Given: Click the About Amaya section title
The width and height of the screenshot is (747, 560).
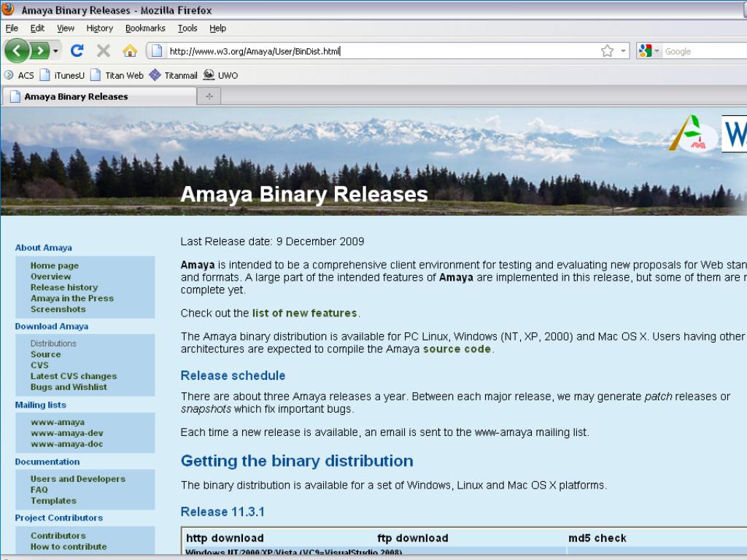Looking at the screenshot, I should pos(43,248).
